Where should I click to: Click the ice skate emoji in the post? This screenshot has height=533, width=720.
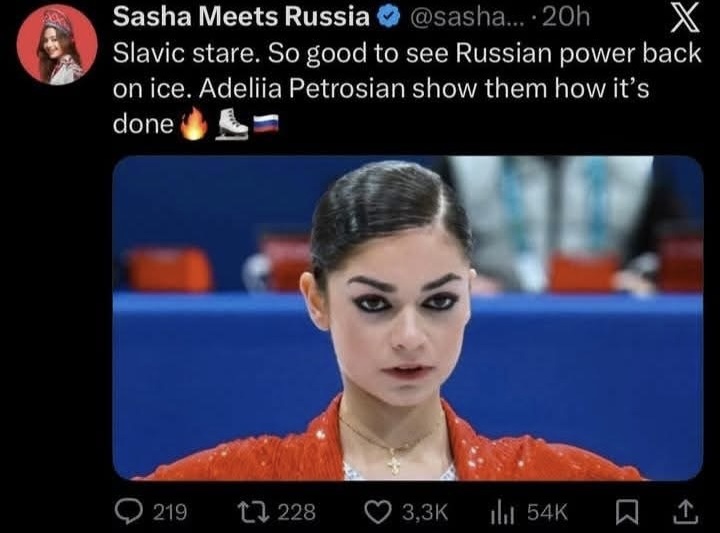(x=232, y=124)
